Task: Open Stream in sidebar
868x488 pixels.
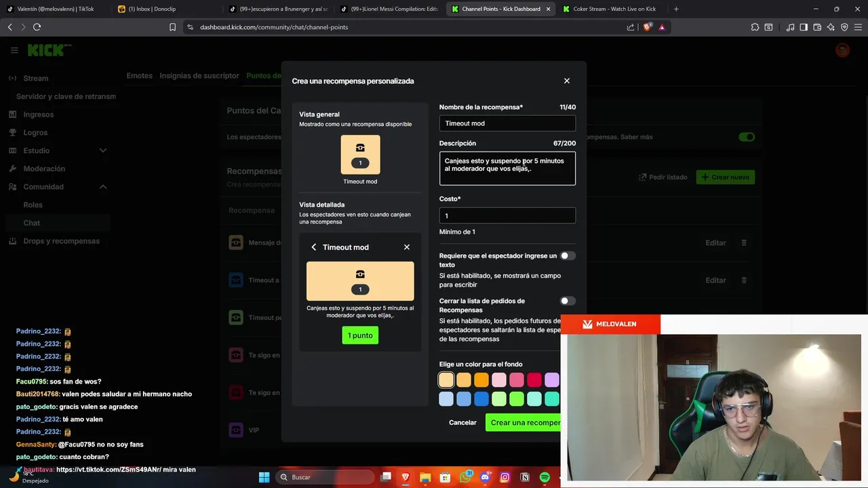Action: [35, 78]
